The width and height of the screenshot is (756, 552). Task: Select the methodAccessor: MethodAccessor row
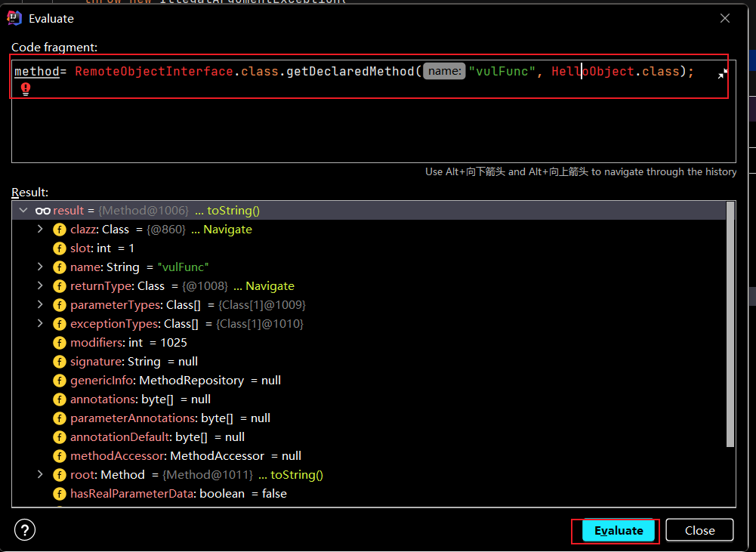click(x=369, y=456)
